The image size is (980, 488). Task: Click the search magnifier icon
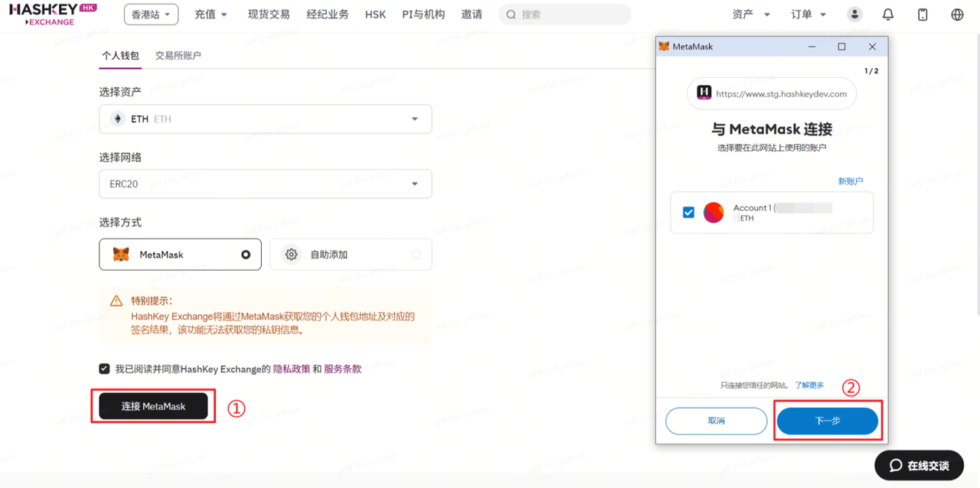[511, 15]
